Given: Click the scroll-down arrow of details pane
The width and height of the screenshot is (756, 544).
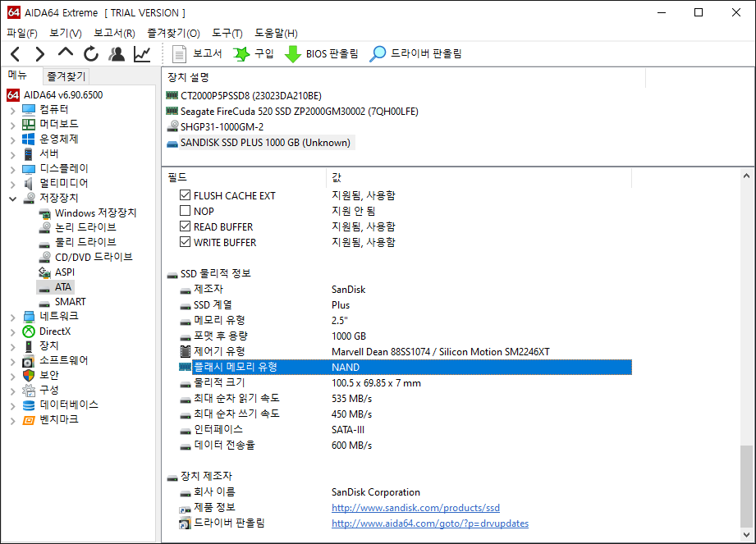Looking at the screenshot, I should (746, 535).
